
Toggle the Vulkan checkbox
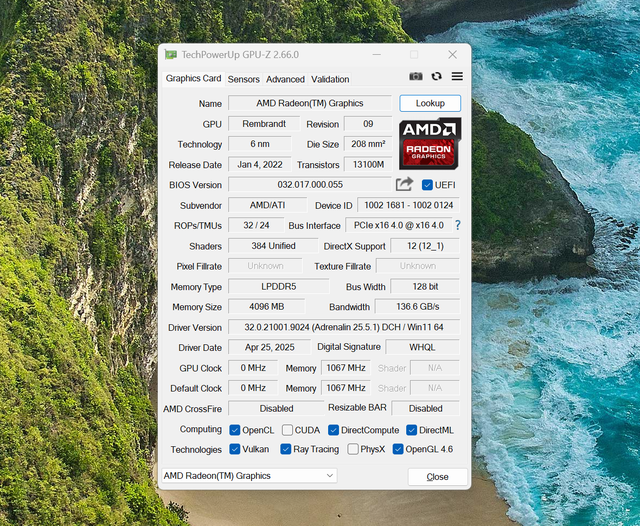click(x=235, y=449)
